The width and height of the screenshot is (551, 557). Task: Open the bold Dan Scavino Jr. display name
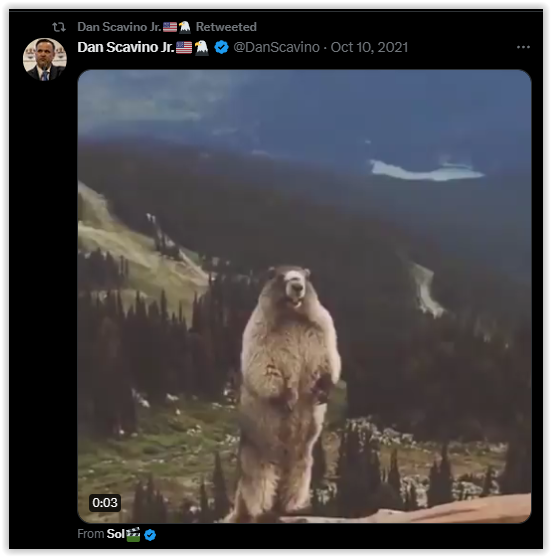[x=126, y=47]
